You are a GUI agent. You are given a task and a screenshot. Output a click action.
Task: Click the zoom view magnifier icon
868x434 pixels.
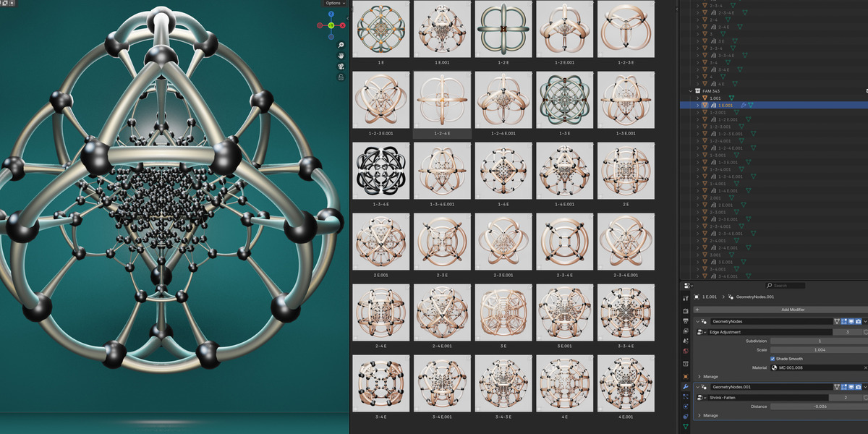(x=341, y=45)
